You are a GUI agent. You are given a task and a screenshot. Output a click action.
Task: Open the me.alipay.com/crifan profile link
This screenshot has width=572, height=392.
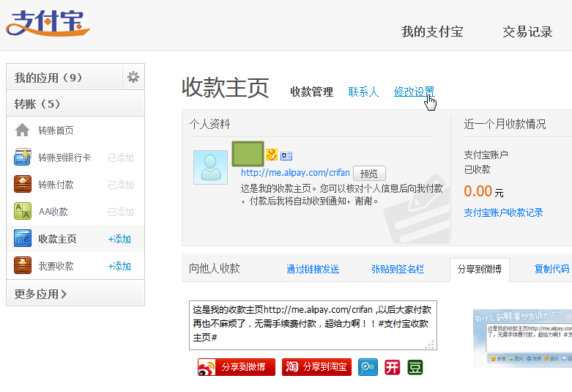coord(295,173)
